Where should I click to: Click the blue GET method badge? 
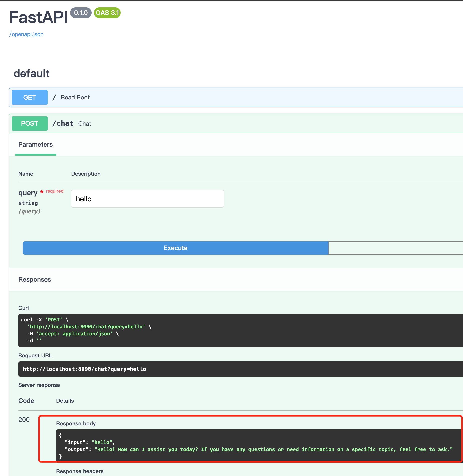click(x=29, y=97)
